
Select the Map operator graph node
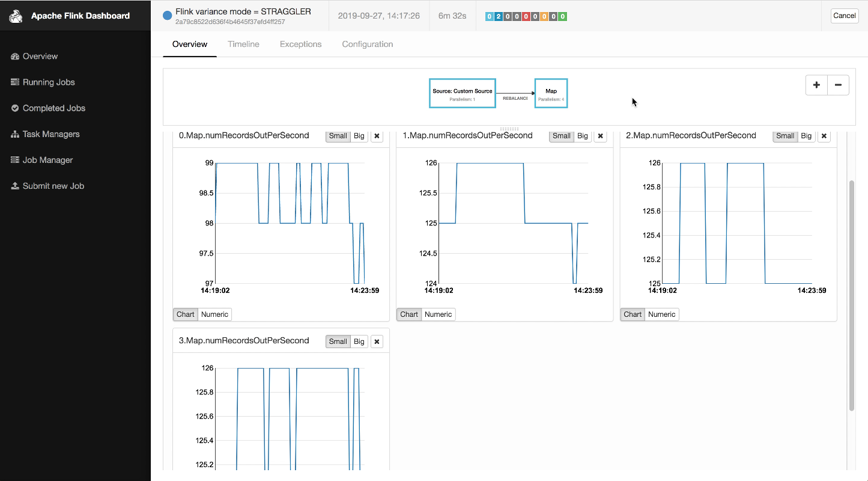(x=551, y=93)
